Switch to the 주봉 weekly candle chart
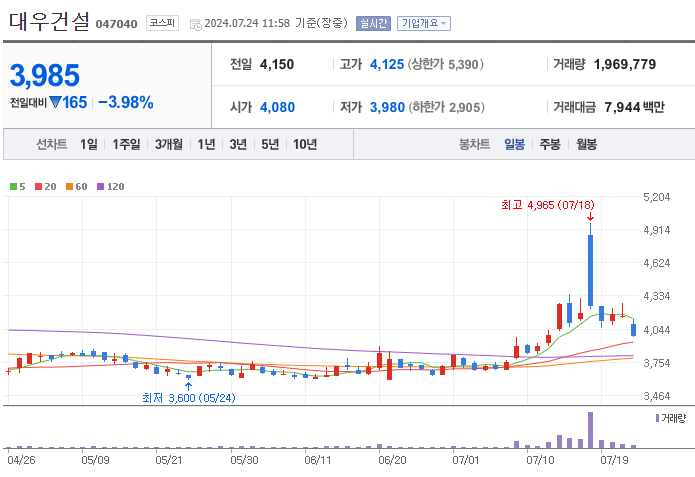Image resolution: width=695 pixels, height=477 pixels. click(x=550, y=144)
